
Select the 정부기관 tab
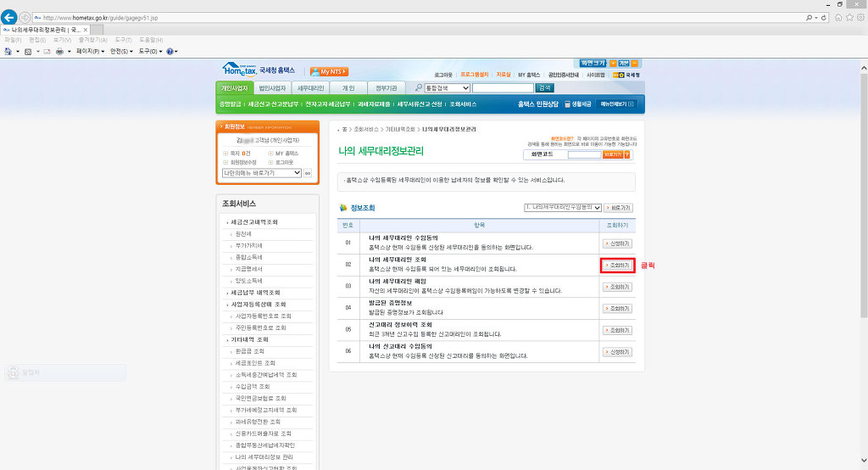[387, 88]
